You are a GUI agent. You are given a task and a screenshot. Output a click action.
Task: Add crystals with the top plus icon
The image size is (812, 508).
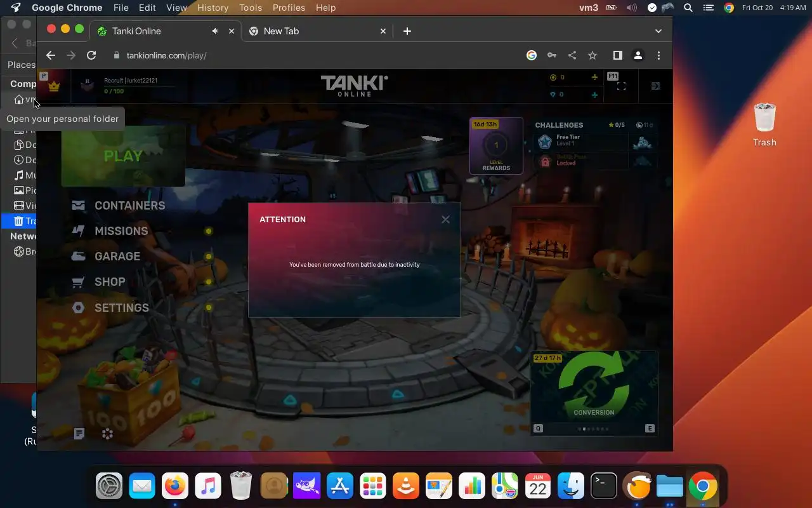coord(594,77)
